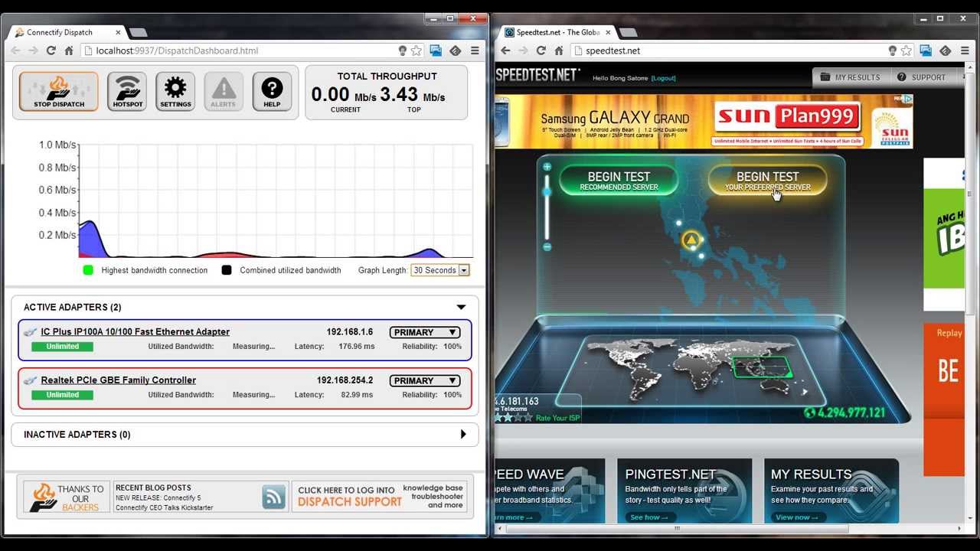Click the AdChoices icon on the banner ad
This screenshot has width=980, height=551.
(906, 99)
